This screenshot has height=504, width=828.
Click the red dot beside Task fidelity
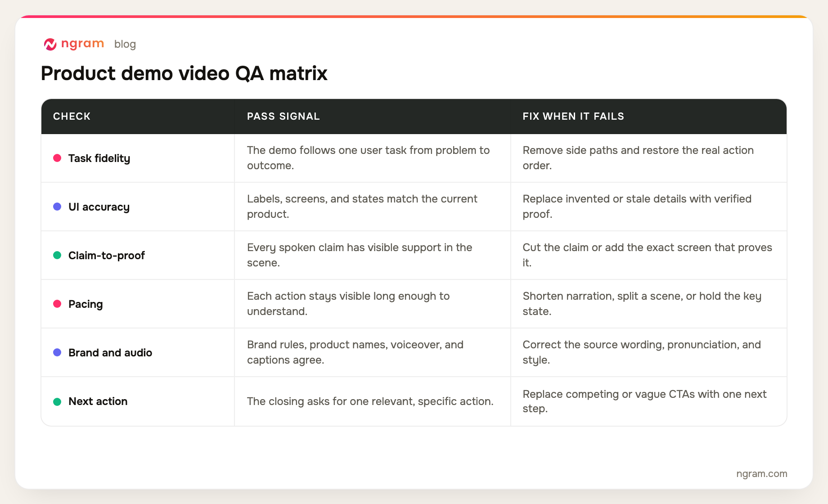(57, 158)
